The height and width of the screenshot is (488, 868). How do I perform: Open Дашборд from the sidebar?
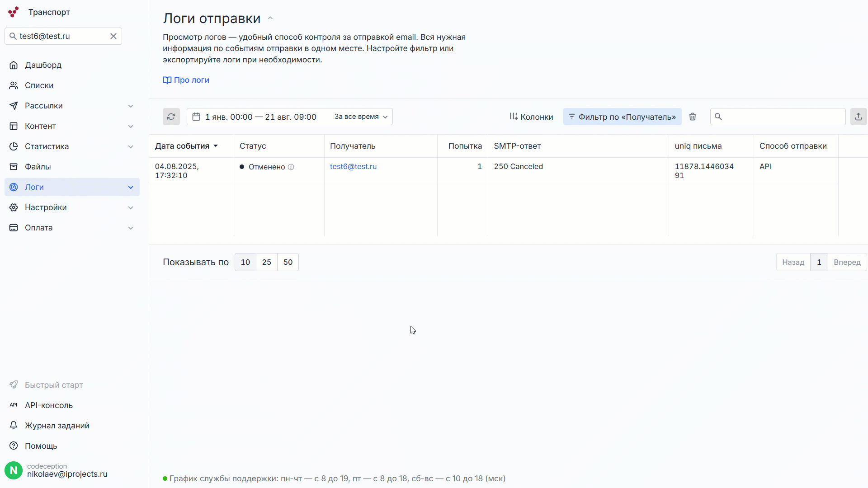pyautogui.click(x=43, y=65)
